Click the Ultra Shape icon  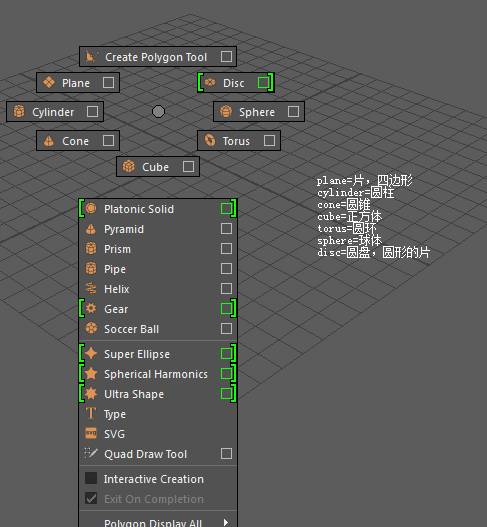coord(91,393)
